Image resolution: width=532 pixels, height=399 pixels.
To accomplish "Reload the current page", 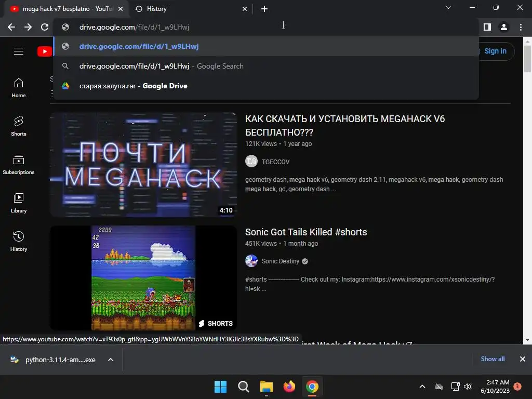I will pos(45,27).
